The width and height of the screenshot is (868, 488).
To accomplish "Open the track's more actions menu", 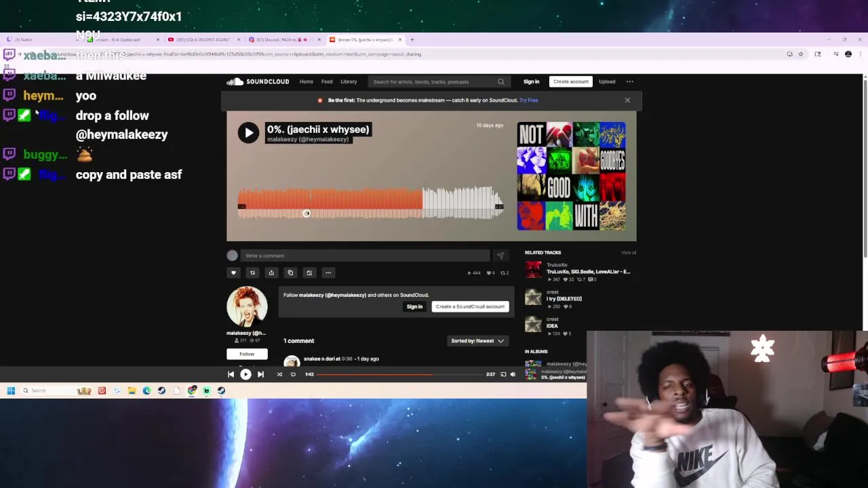I will point(328,272).
